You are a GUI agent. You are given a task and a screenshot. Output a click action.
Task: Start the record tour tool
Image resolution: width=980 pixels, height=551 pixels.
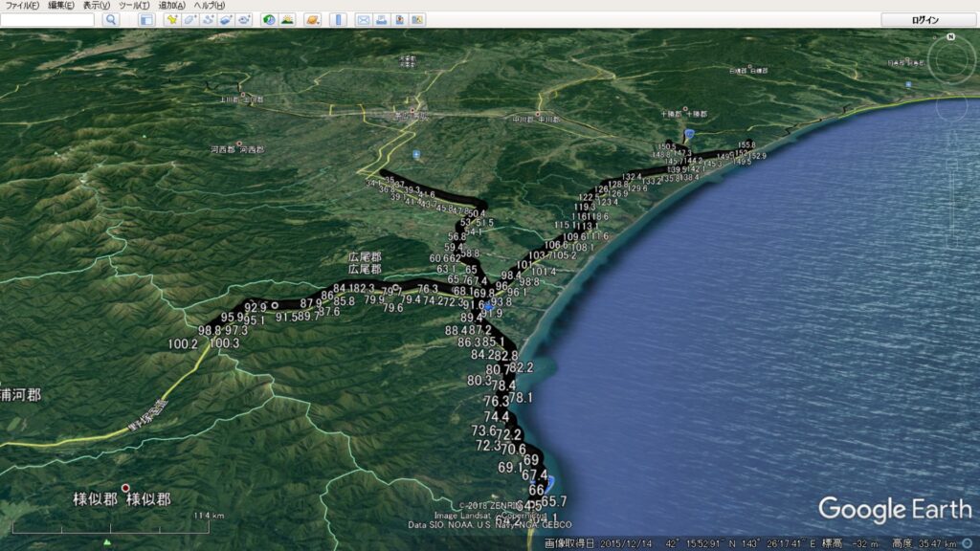(x=244, y=20)
